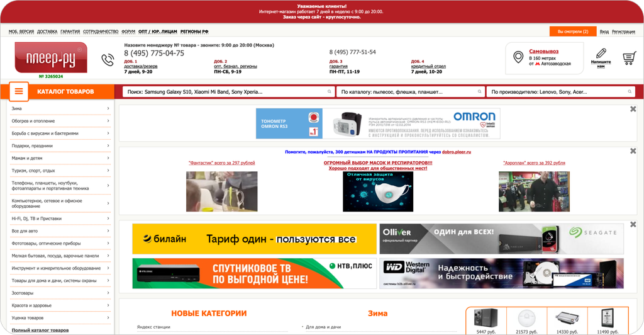Focus the 'По каталогу' search input
Image resolution: width=644 pixels, height=335 pixels.
point(411,92)
